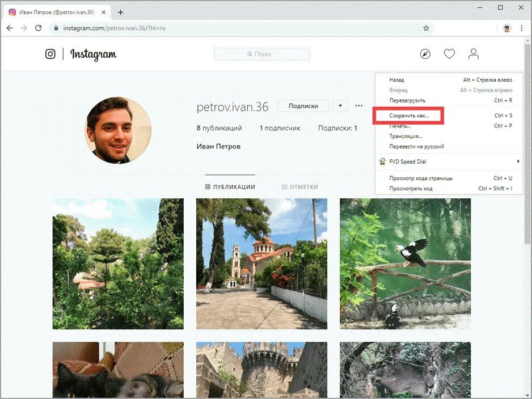This screenshot has height=399, width=532.
Task: Select Перевести на русский
Action: point(449,146)
